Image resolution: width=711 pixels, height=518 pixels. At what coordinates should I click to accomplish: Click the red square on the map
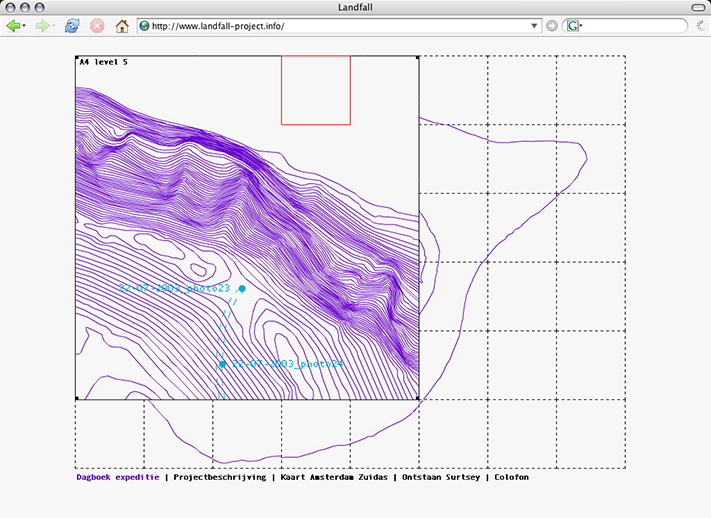[315, 90]
